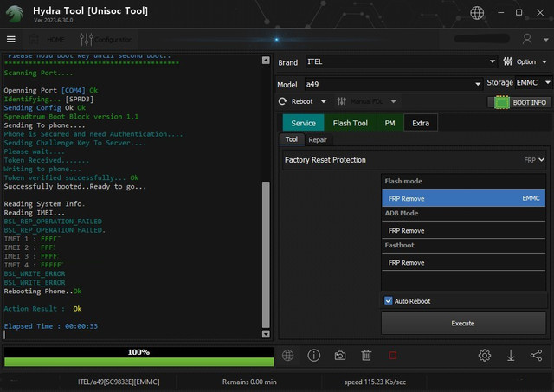Click the Reboot refresh icon

coord(282,102)
